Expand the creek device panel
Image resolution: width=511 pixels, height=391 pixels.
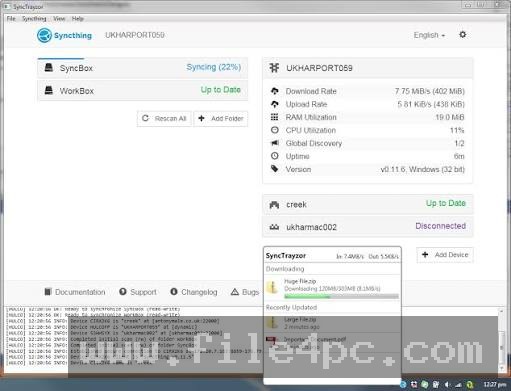coord(368,204)
